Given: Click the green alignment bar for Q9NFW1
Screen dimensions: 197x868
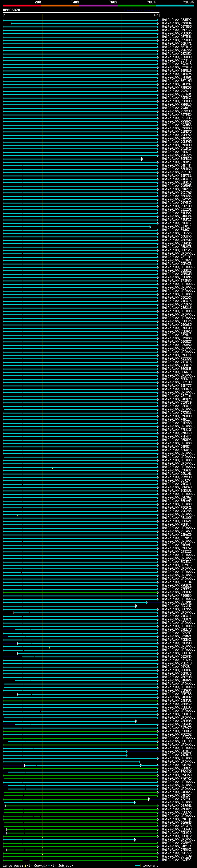Looking at the screenshot, I should 81,700.
